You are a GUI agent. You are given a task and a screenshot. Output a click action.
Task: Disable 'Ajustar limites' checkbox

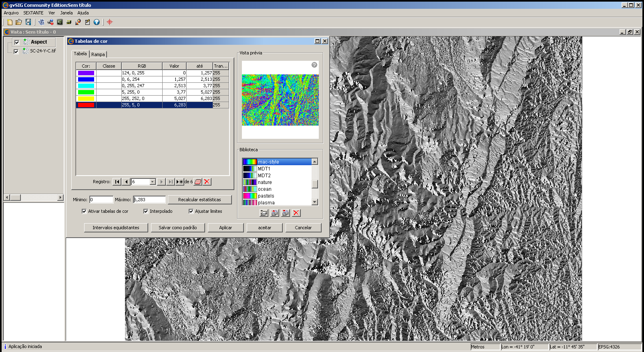191,211
